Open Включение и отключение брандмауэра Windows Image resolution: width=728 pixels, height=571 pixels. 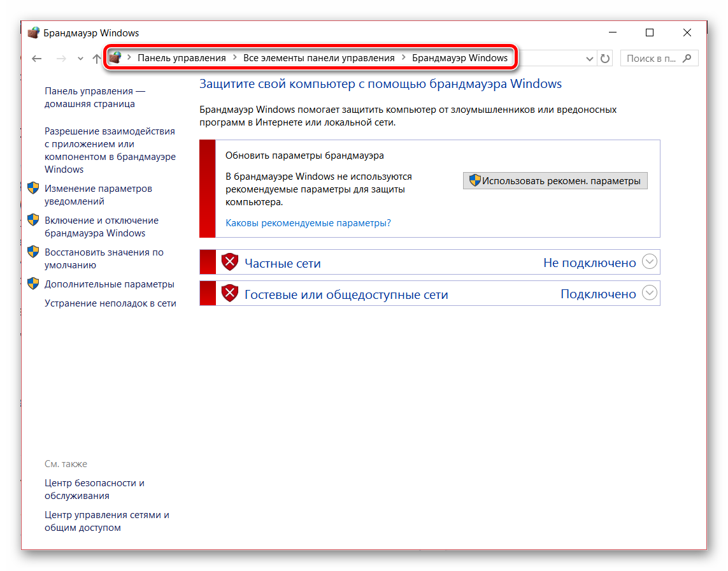click(x=101, y=227)
